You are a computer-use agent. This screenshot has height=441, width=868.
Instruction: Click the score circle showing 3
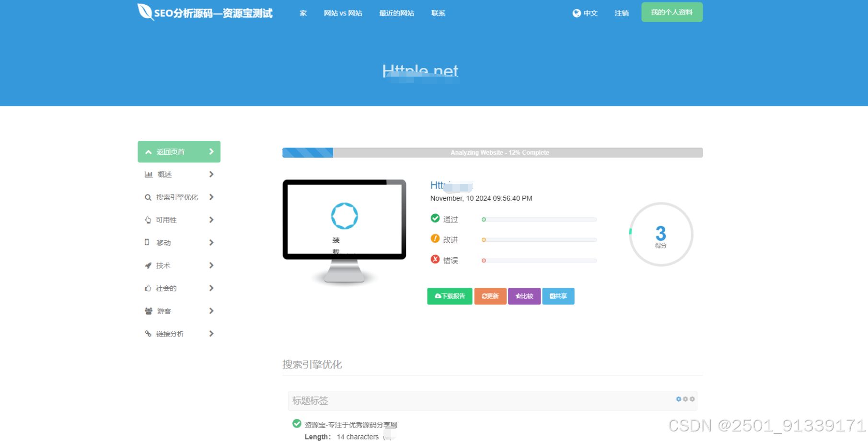(x=660, y=234)
